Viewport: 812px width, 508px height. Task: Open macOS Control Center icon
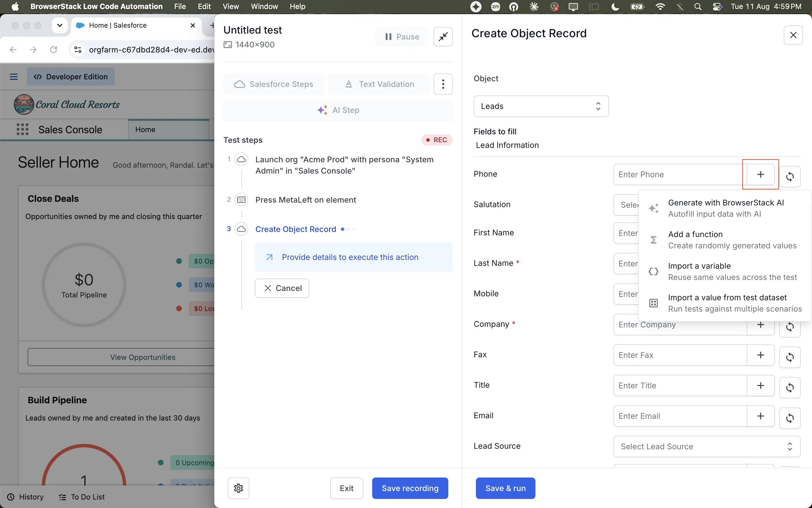tap(717, 6)
